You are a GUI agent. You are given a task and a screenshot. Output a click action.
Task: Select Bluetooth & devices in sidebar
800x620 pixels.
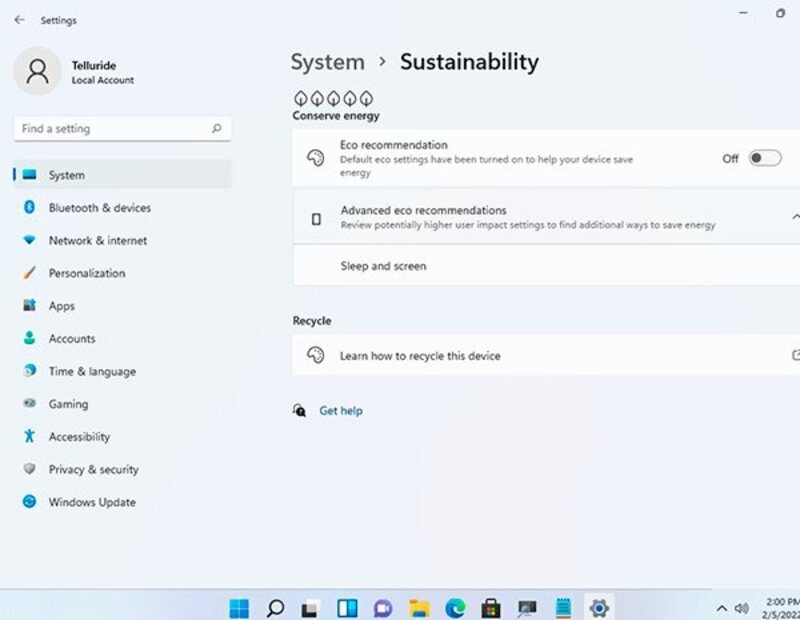[99, 208]
